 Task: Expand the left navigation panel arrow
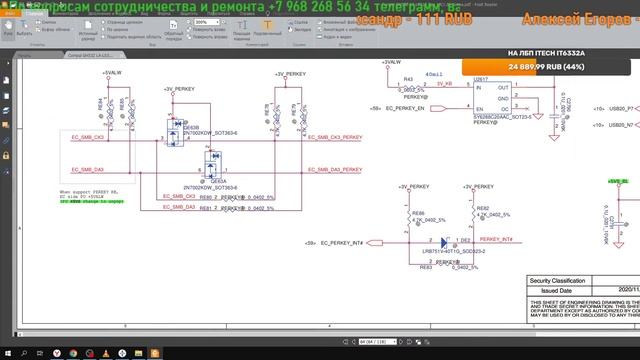point(7,63)
